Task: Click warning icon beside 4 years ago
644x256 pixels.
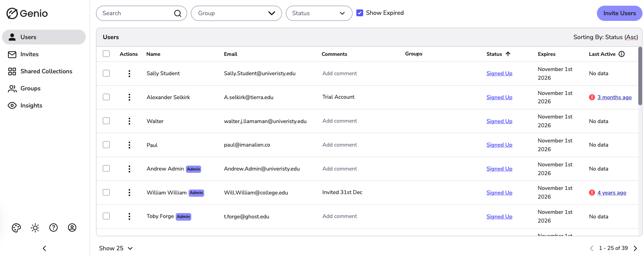Action: [x=592, y=193]
